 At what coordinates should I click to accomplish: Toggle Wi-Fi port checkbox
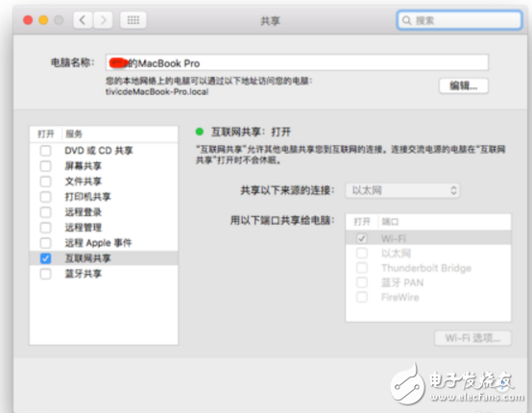tap(362, 238)
